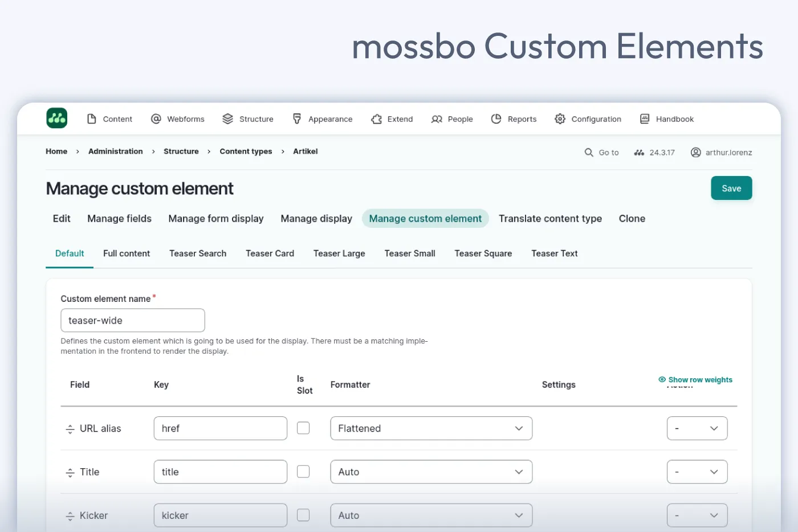Select the Teaser Search view mode tab
Viewport: 798px width, 532px height.
(198, 253)
